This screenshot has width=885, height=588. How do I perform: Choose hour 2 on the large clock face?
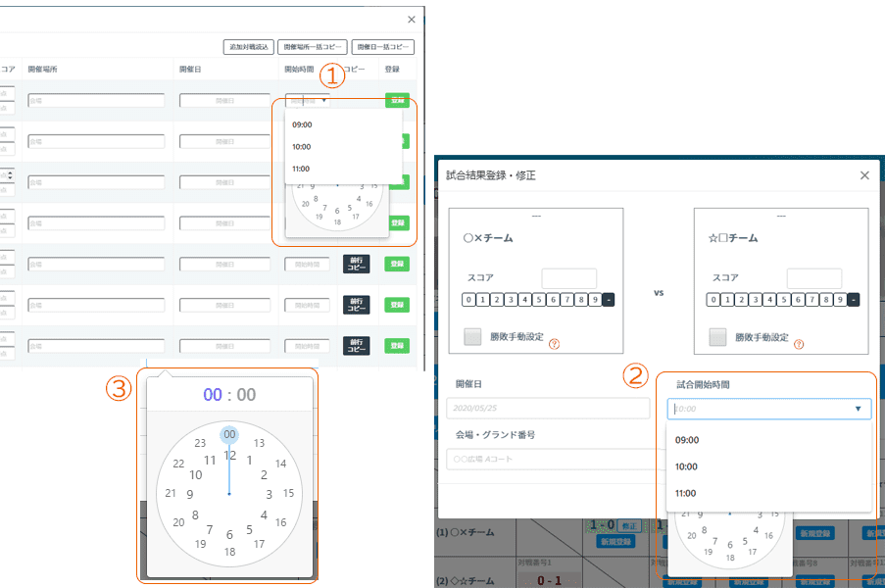tap(264, 475)
